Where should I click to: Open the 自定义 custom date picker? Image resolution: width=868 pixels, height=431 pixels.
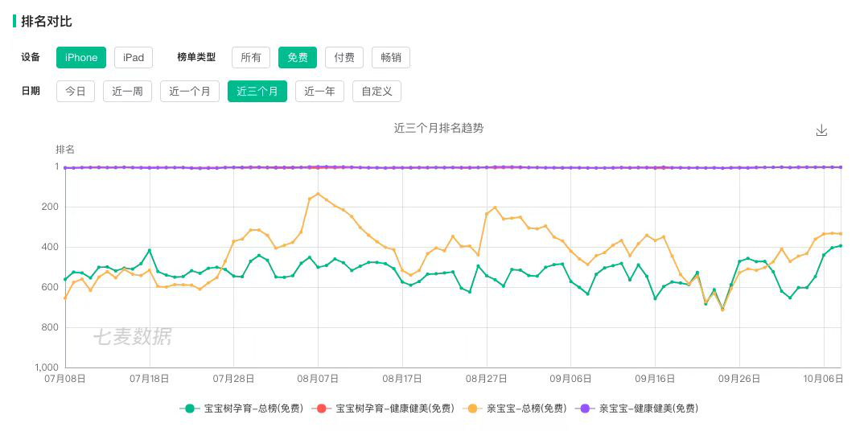(x=377, y=92)
